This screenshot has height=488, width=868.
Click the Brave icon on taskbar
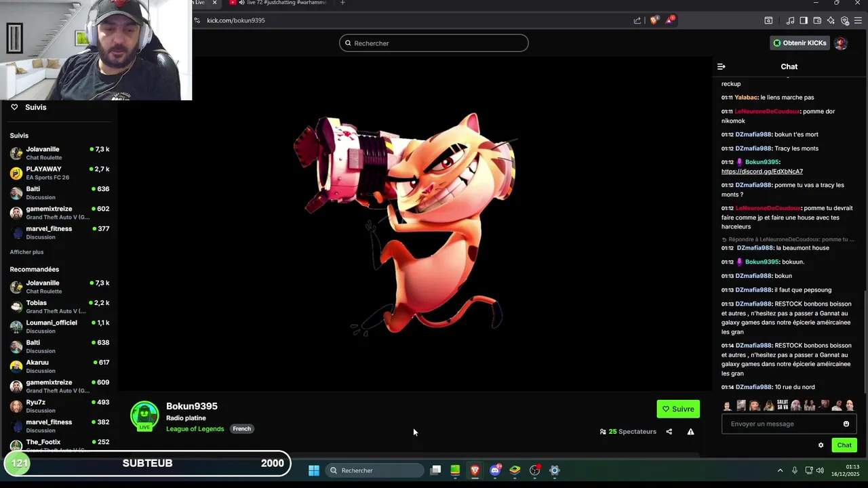(x=475, y=470)
